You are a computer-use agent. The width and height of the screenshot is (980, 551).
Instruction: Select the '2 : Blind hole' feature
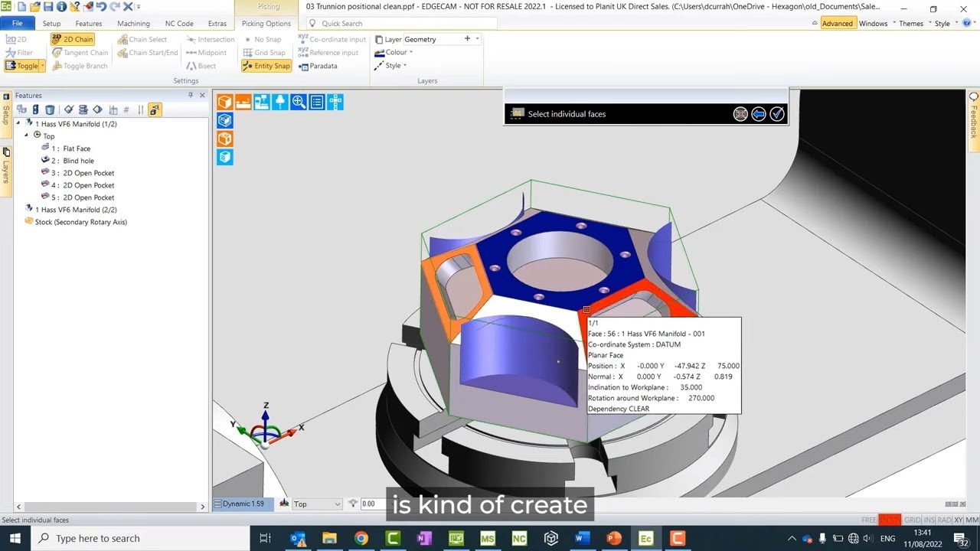[72, 161]
